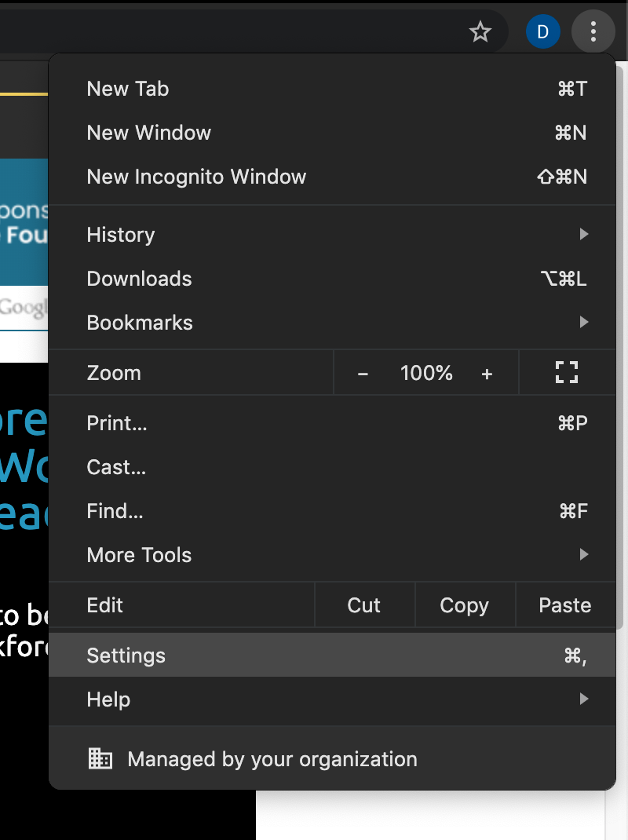Click the three-dot Chrome menu button
Screen dimensions: 628x840
[593, 32]
